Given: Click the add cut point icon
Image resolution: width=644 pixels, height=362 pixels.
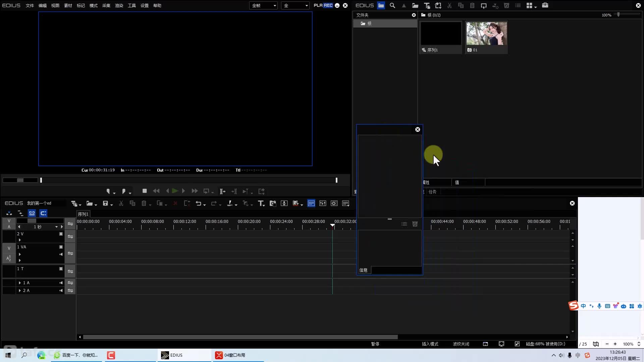Looking at the screenshot, I should point(230,203).
